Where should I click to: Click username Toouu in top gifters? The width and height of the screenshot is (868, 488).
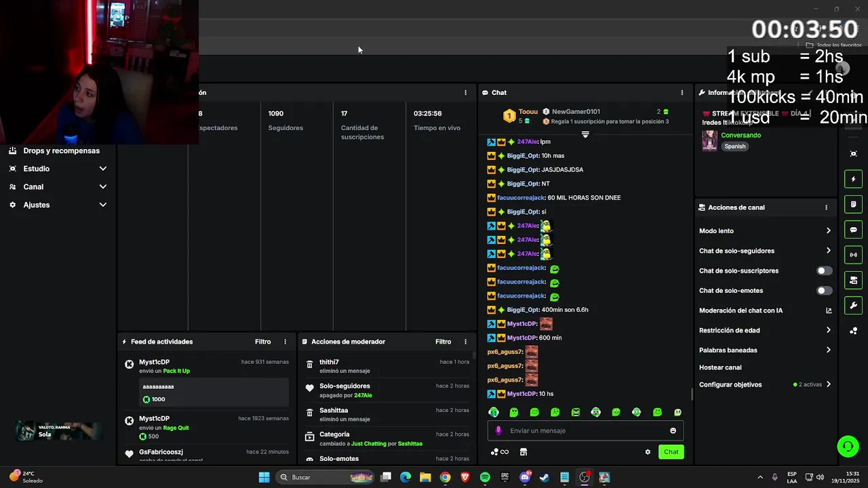tap(528, 112)
